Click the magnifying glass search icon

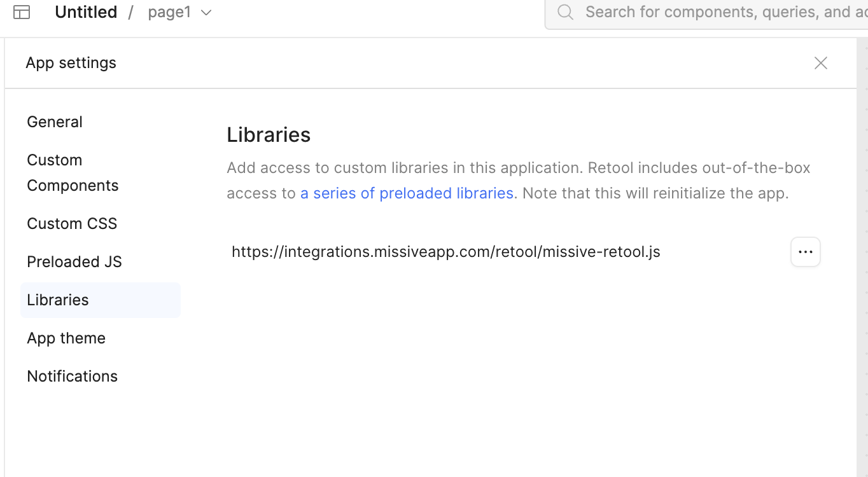565,12
